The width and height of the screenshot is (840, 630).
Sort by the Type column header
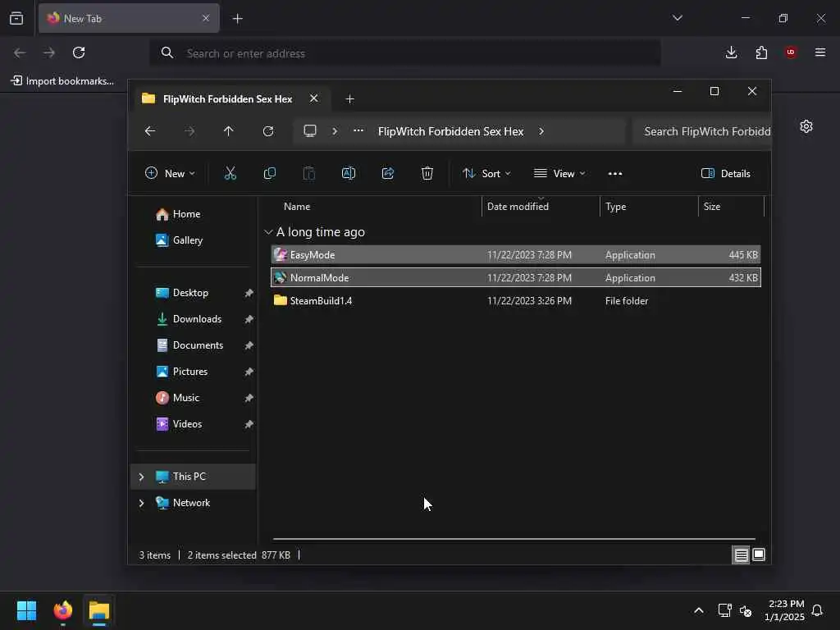(x=649, y=206)
